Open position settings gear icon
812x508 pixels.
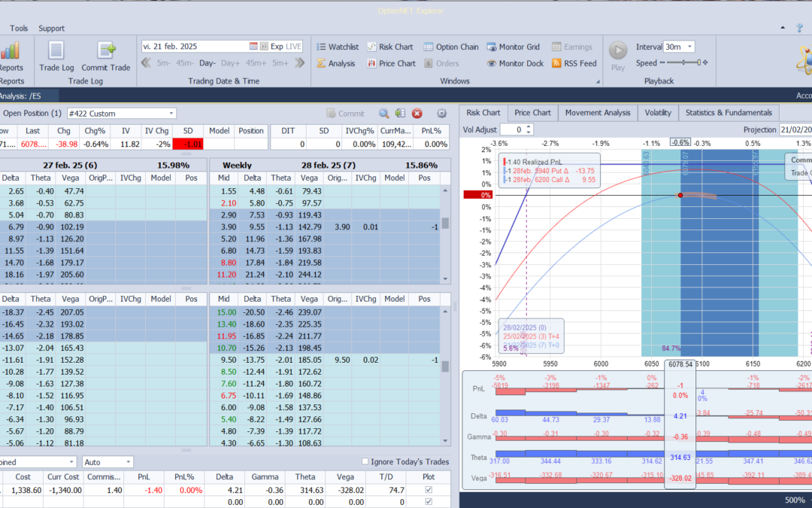tap(442, 114)
